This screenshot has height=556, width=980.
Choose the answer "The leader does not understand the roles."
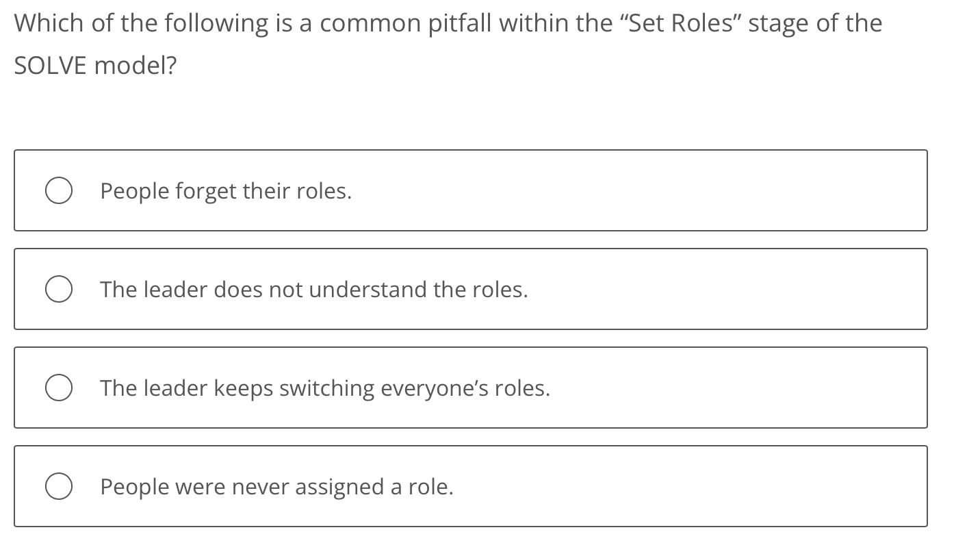click(x=312, y=289)
